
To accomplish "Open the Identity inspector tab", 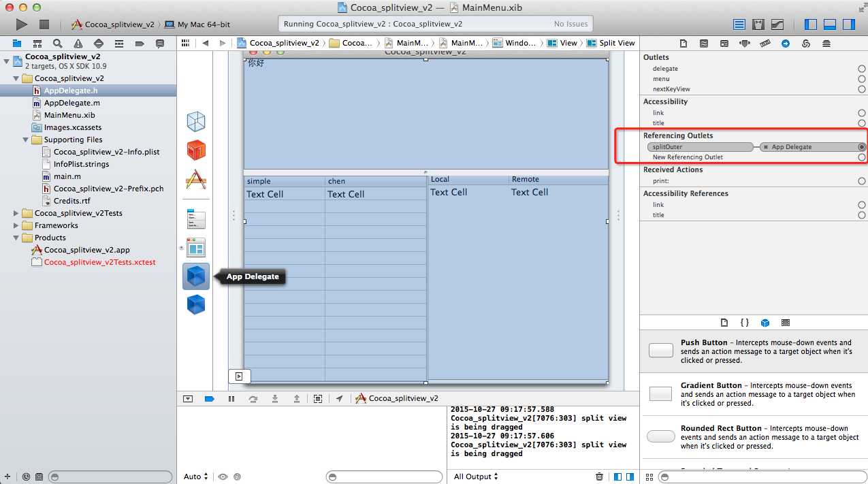I will pyautogui.click(x=724, y=44).
